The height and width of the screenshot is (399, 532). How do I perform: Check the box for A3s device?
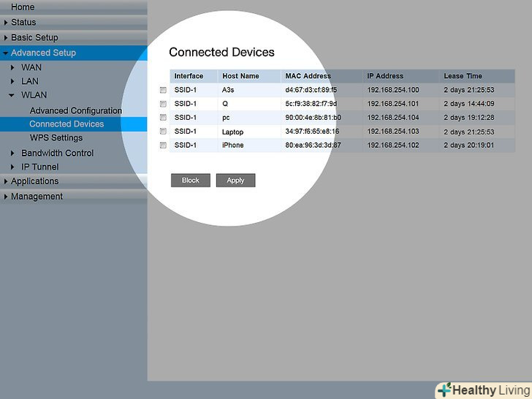coord(163,90)
